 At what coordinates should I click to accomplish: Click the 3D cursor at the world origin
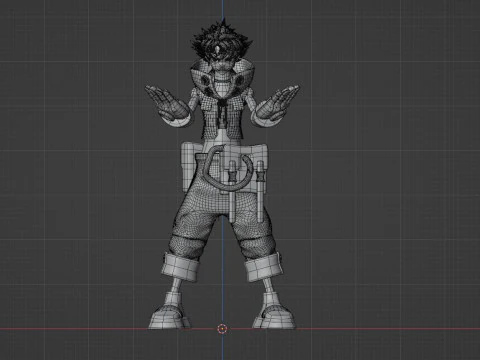click(x=222, y=329)
